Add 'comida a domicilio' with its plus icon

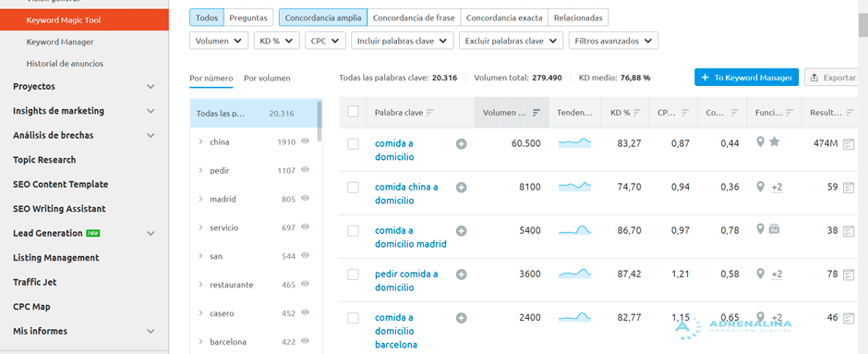click(461, 144)
